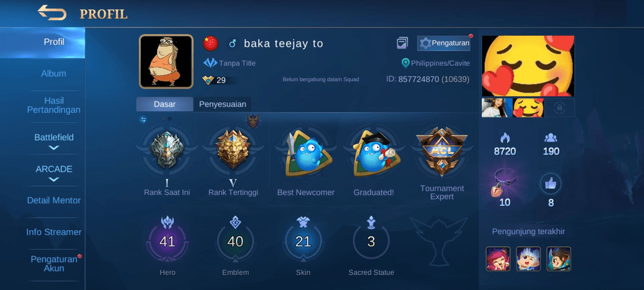Open the Album section
The width and height of the screenshot is (644, 290).
54,74
